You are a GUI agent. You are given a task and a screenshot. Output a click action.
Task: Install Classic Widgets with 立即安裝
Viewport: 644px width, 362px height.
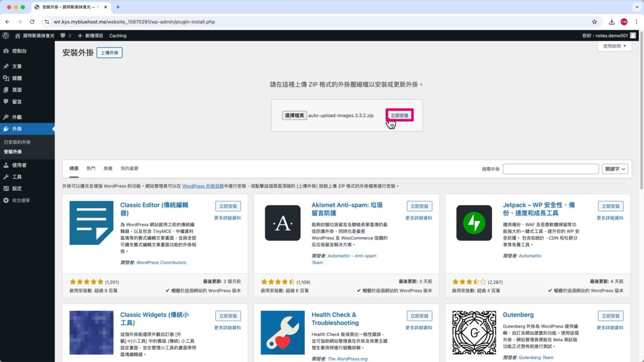click(228, 316)
